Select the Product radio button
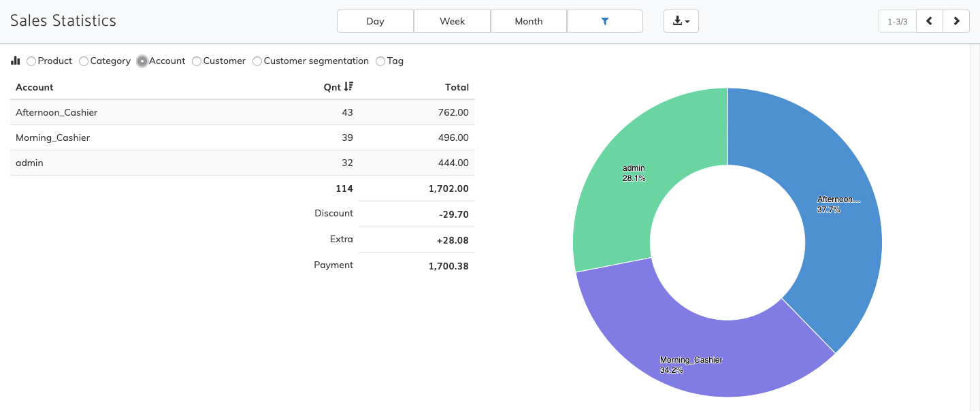Image resolution: width=980 pixels, height=411 pixels. [31, 61]
